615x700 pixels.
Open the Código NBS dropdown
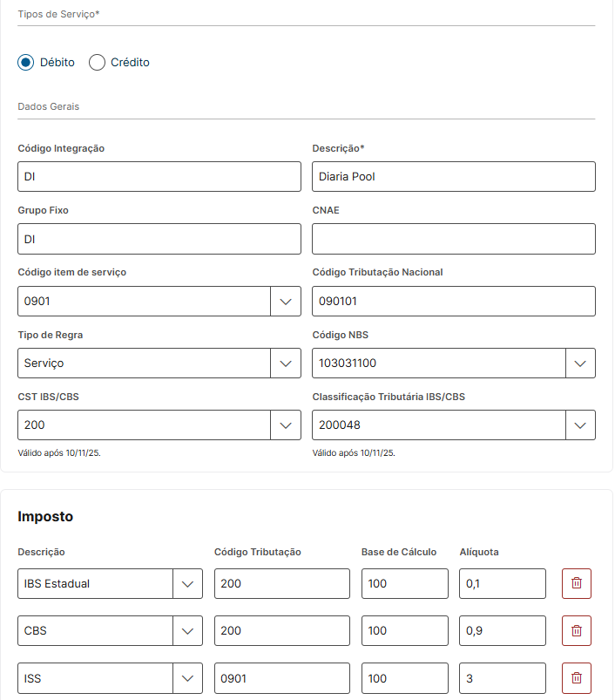[580, 364]
